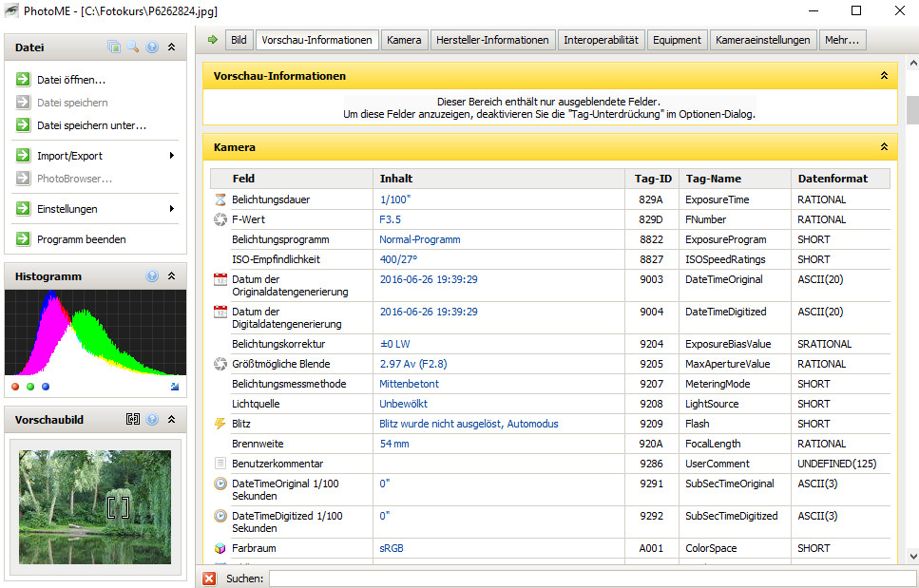The width and height of the screenshot is (919, 588).
Task: Toggle the green channel in histogram
Action: coord(30,387)
